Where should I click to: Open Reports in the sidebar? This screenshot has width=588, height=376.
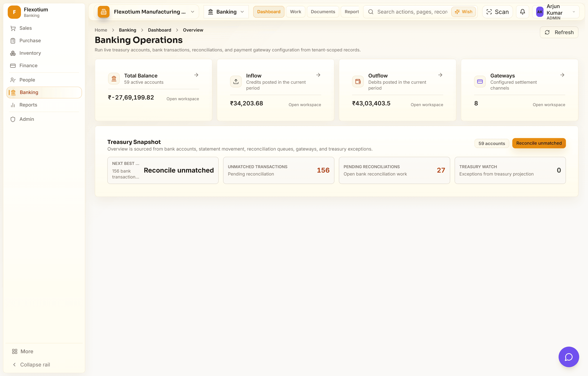(x=44, y=105)
